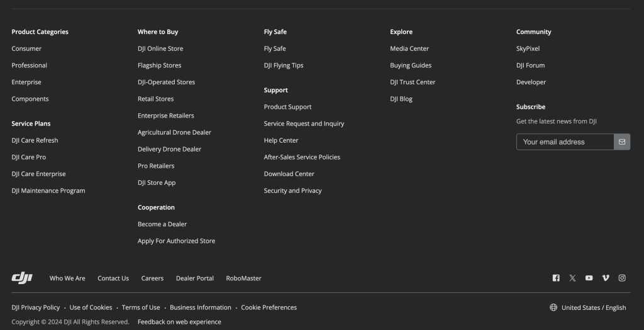Open Cookie Preferences link
The height and width of the screenshot is (330, 644).
(x=269, y=307)
